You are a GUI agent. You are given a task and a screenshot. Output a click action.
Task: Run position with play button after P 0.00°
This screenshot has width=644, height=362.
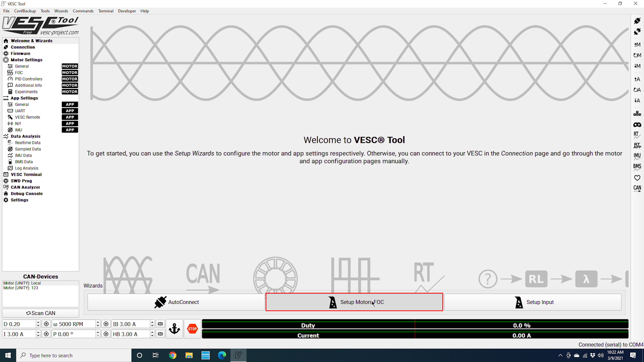click(106, 334)
